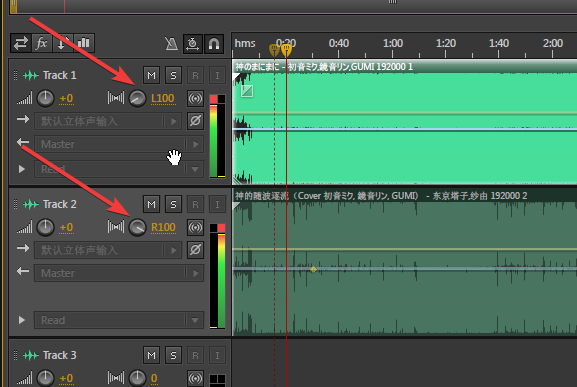Open Track 2 input dropdown arrow
Image resolution: width=577 pixels, height=387 pixels.
click(x=174, y=251)
